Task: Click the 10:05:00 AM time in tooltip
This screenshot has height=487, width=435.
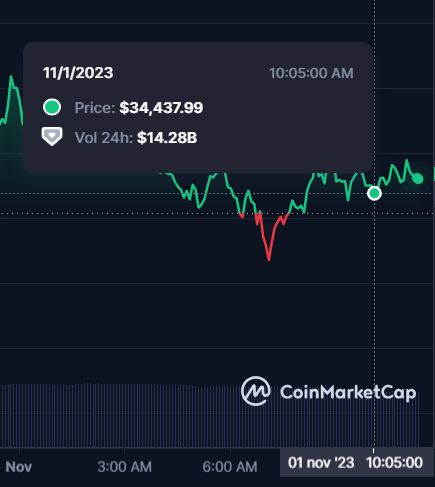Action: point(311,73)
